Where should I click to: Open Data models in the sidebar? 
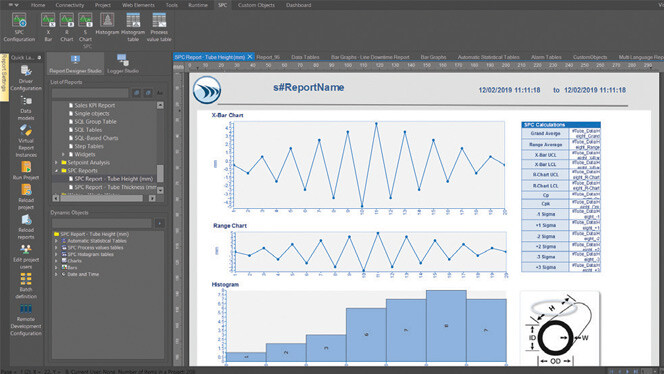[26, 108]
